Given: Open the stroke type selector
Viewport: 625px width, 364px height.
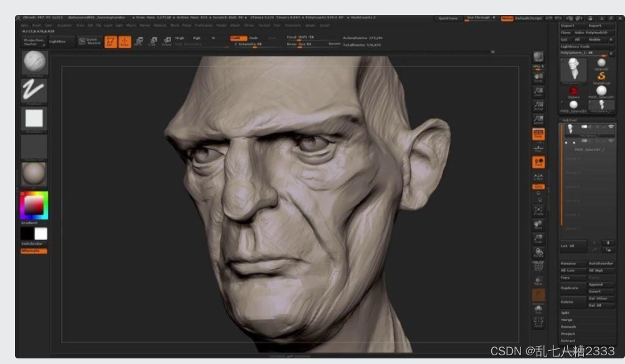Looking at the screenshot, I should point(34,91).
